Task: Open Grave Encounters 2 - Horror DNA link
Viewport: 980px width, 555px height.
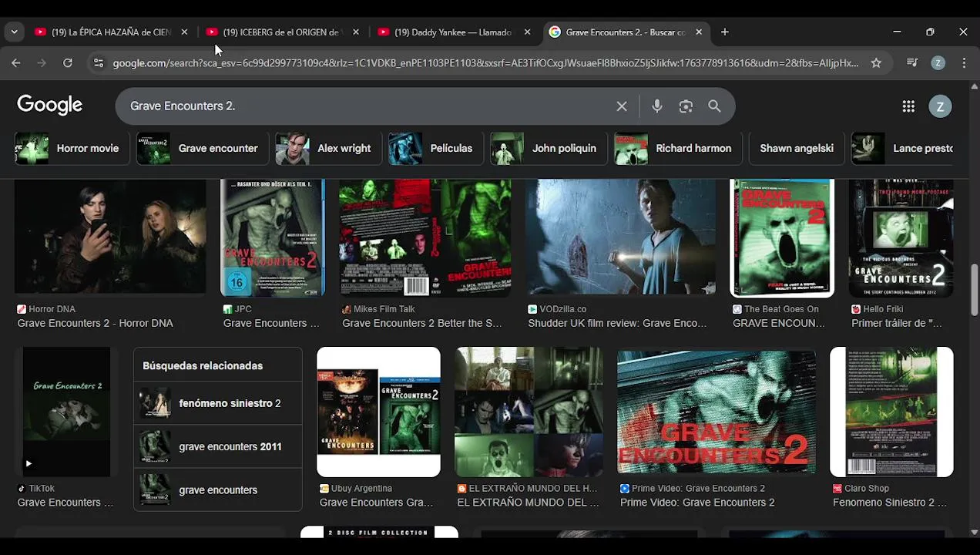Action: click(95, 324)
